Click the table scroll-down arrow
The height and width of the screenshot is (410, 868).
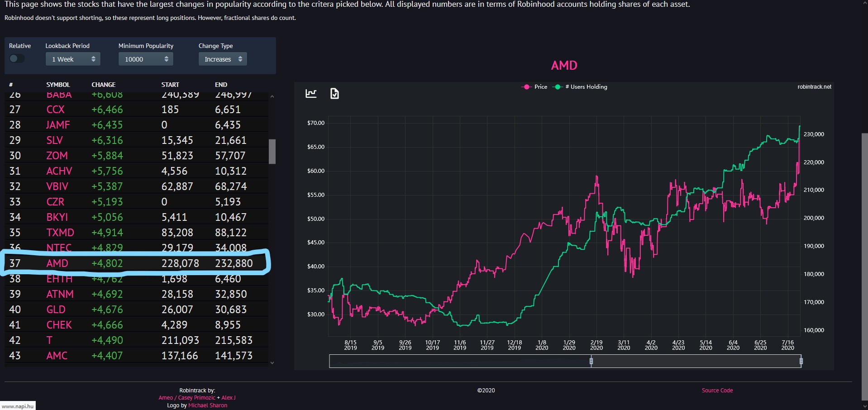pos(272,362)
